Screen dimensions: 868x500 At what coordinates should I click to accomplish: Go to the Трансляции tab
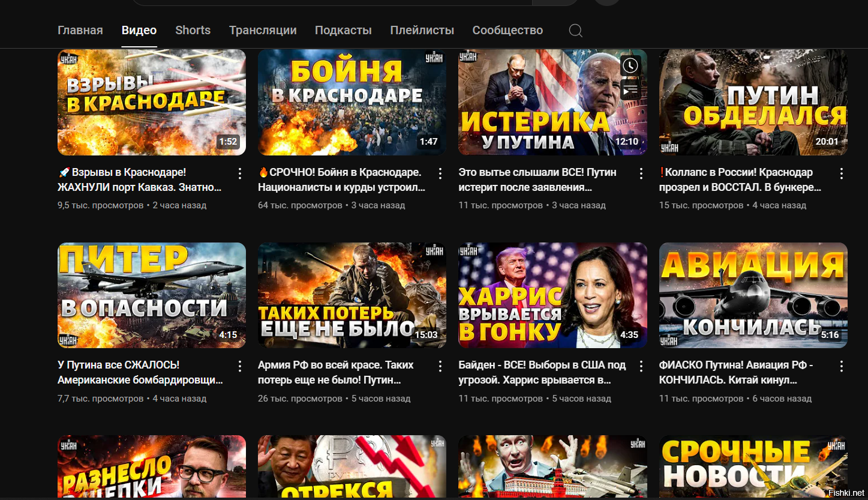pos(263,31)
